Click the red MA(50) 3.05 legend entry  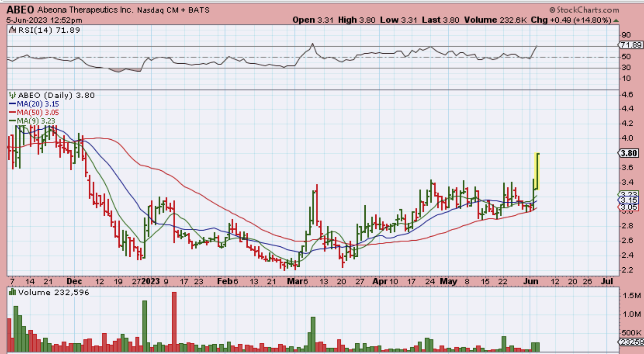coord(38,113)
